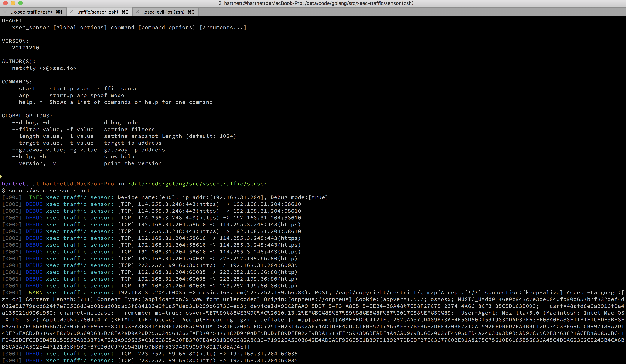Close the ../xsec-traffic (zsh) tab
The image size is (626, 364).
pos(5,12)
